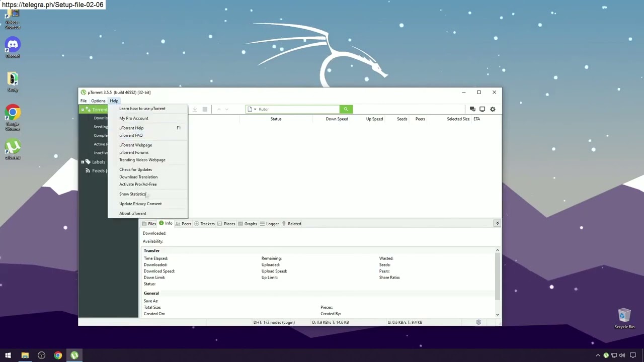Expand the Labels tree node
644x362 pixels.
[83, 162]
